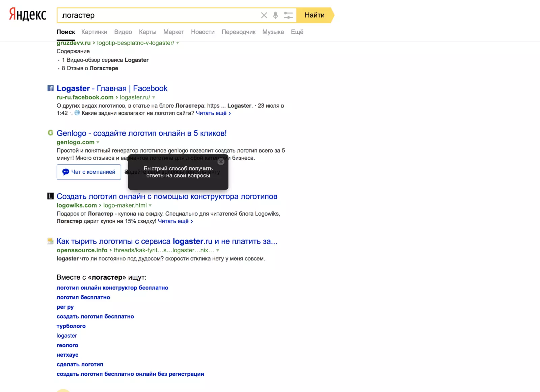Expand dropdown arrow next to genlogo.com
The width and height of the screenshot is (540, 392).
pos(98,142)
